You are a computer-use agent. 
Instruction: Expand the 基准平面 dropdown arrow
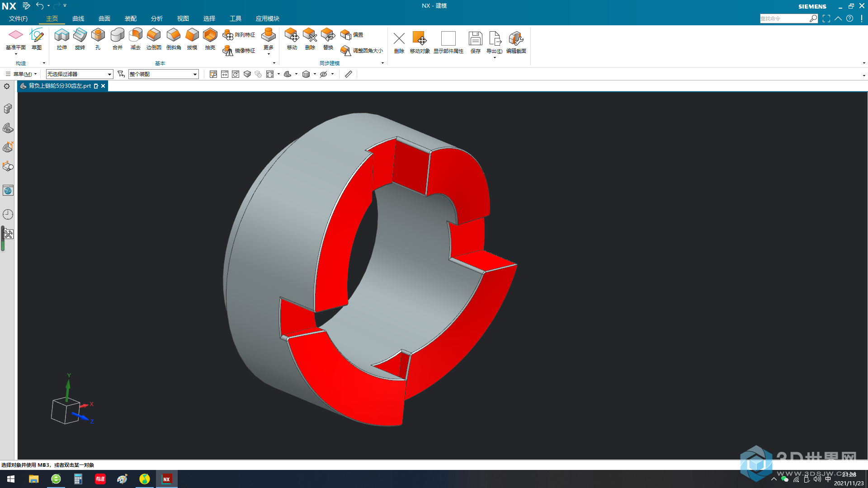click(x=16, y=54)
